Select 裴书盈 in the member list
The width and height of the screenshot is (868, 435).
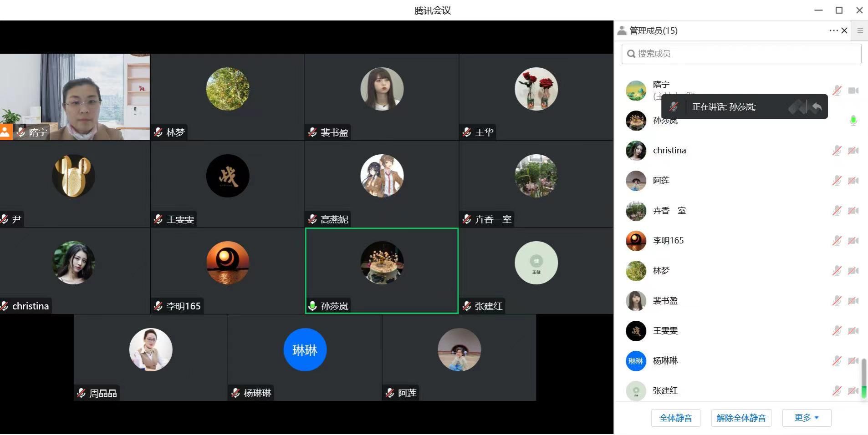665,301
